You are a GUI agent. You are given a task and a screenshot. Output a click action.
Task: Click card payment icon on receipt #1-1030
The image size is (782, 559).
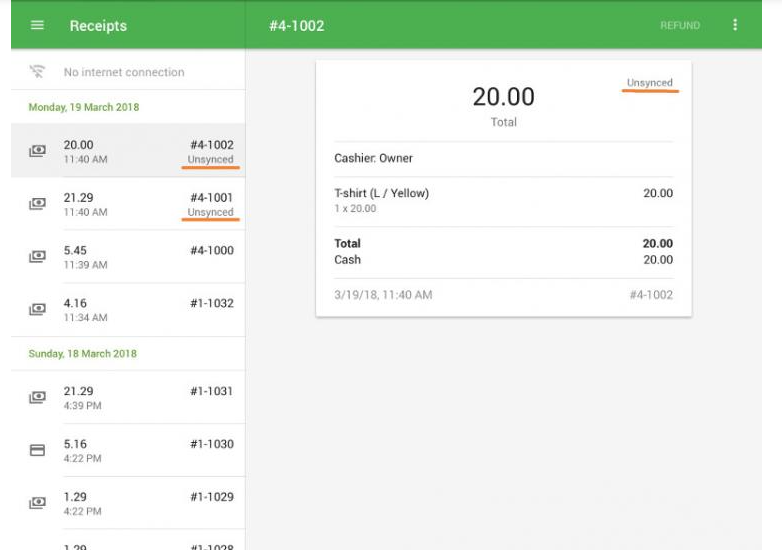(37, 450)
